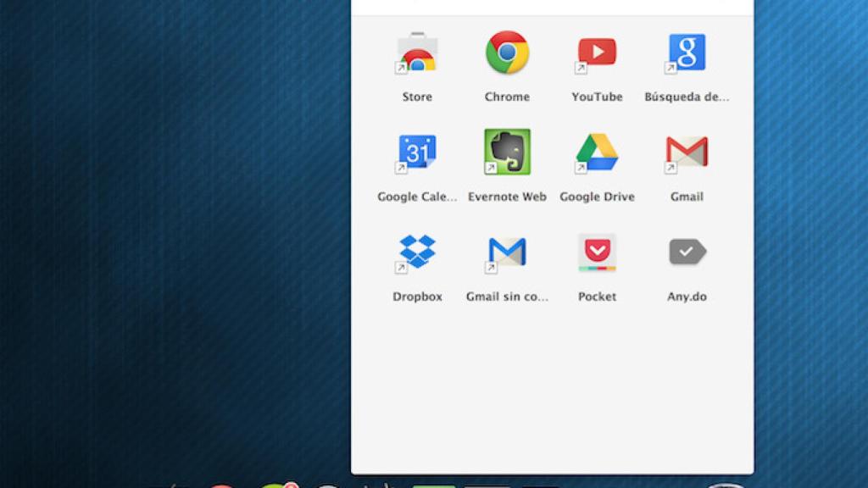Open Dropbox from the app launcher
The width and height of the screenshot is (868, 488).
coord(416,252)
